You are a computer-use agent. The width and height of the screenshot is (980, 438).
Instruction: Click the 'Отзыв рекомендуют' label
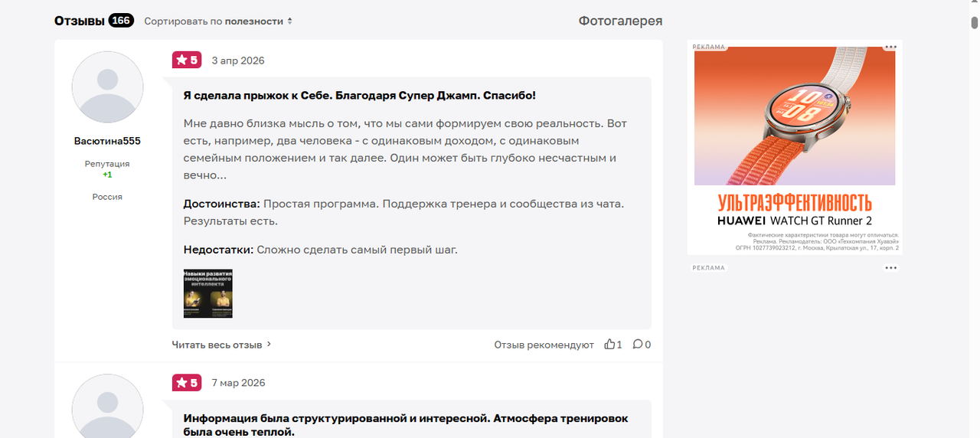[x=544, y=345]
